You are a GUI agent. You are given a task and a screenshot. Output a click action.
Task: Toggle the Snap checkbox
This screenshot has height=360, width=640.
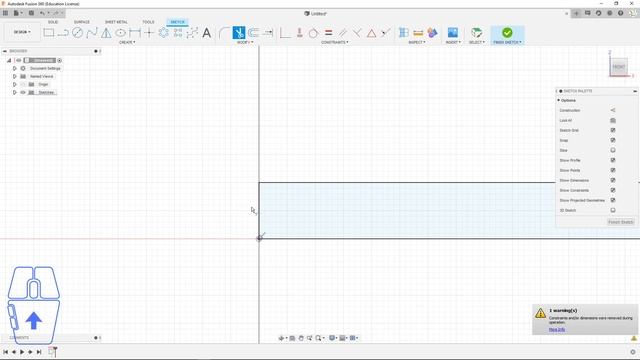pyautogui.click(x=613, y=140)
